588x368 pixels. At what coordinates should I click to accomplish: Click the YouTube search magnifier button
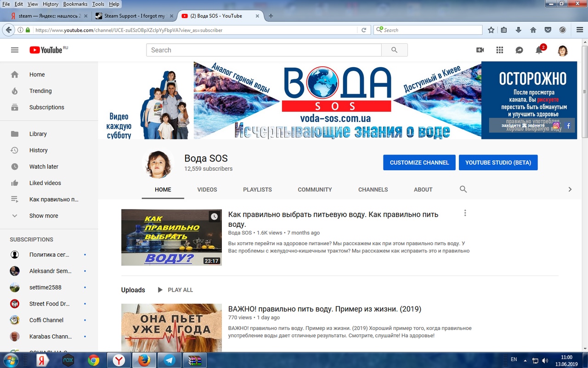(394, 50)
